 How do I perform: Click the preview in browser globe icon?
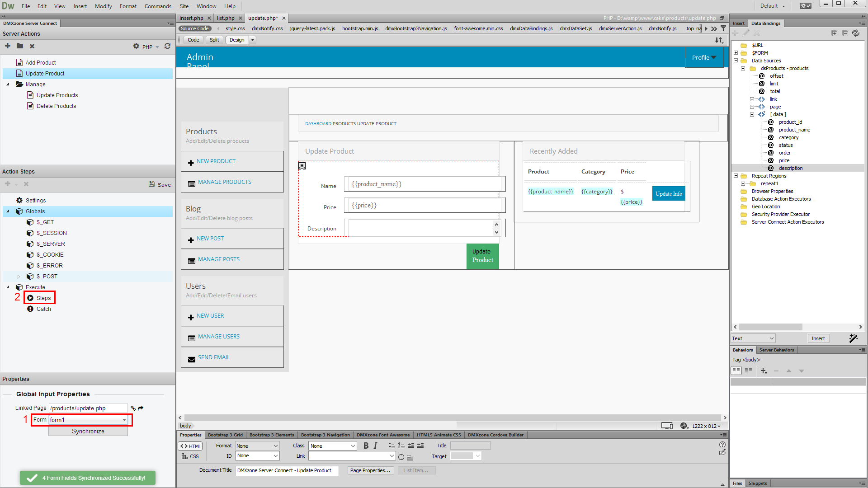click(x=684, y=426)
